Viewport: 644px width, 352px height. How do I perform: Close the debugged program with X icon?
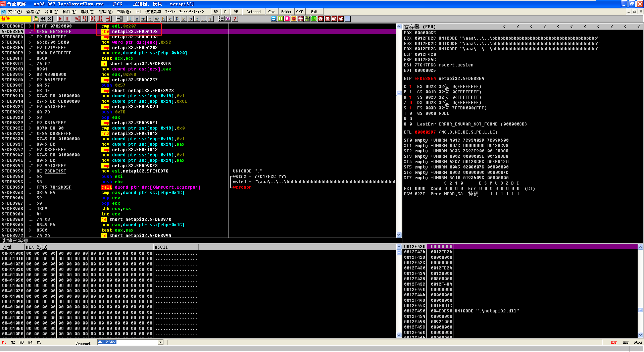coord(50,19)
